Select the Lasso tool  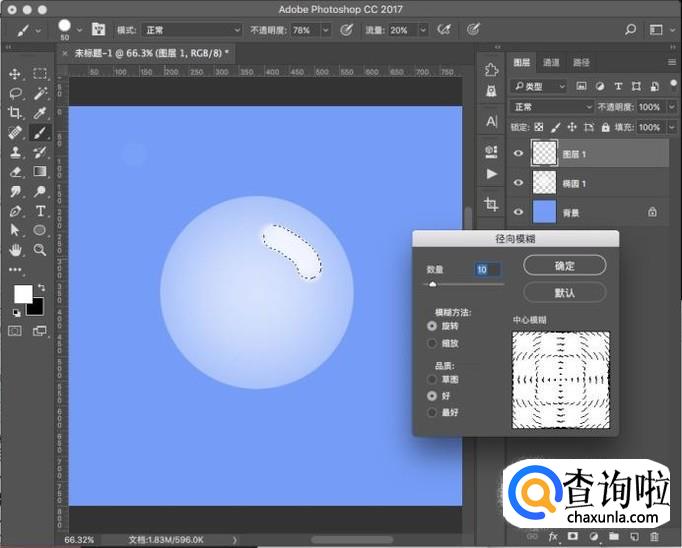15,93
